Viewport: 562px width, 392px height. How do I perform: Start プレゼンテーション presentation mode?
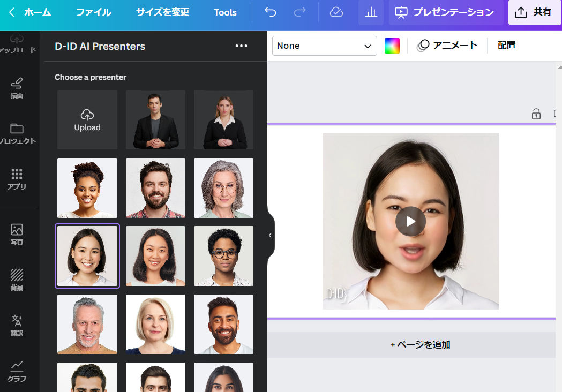tap(446, 12)
